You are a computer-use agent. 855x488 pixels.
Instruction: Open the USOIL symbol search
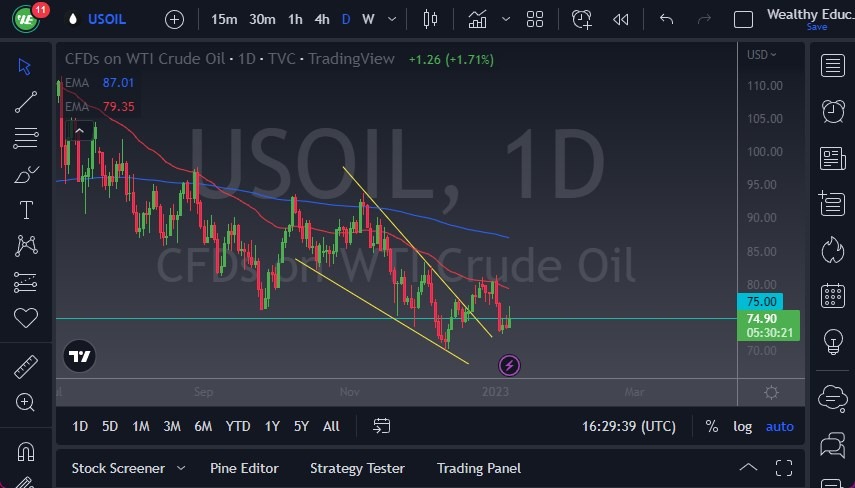107,20
